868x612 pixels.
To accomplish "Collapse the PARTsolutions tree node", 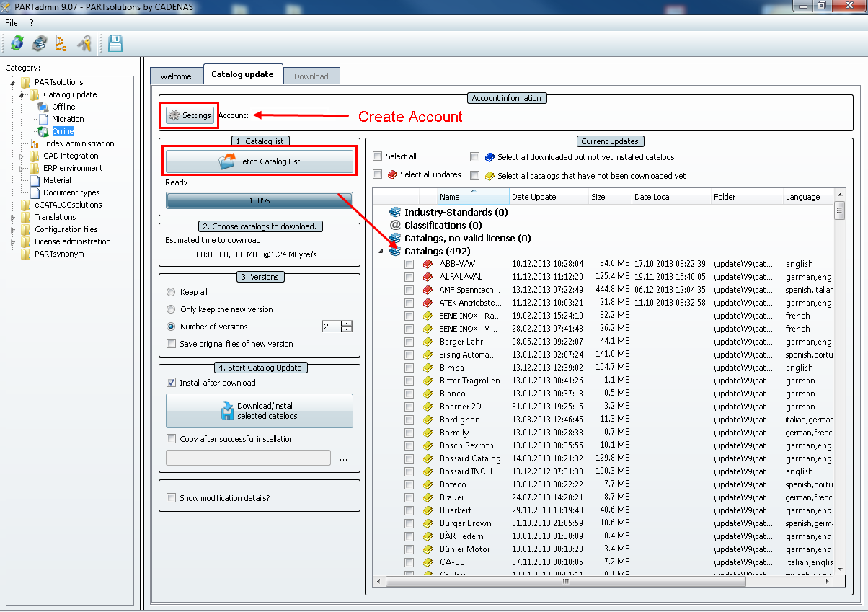I will pyautogui.click(x=13, y=82).
